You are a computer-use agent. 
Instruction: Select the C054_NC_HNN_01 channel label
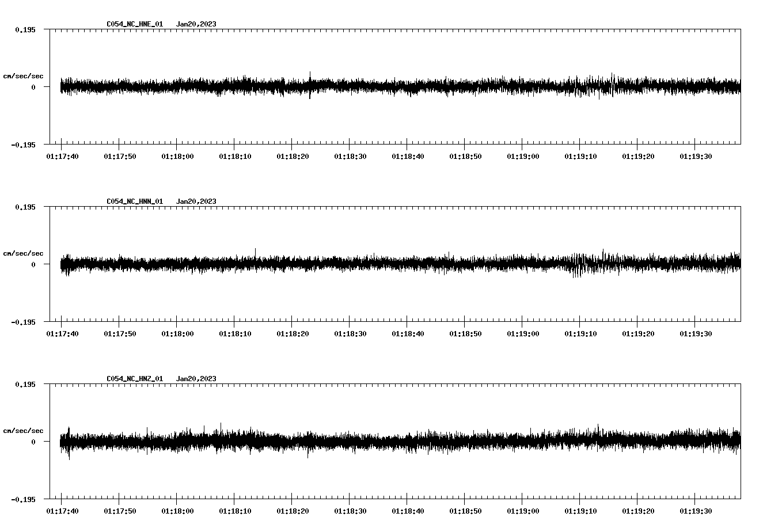click(x=134, y=201)
